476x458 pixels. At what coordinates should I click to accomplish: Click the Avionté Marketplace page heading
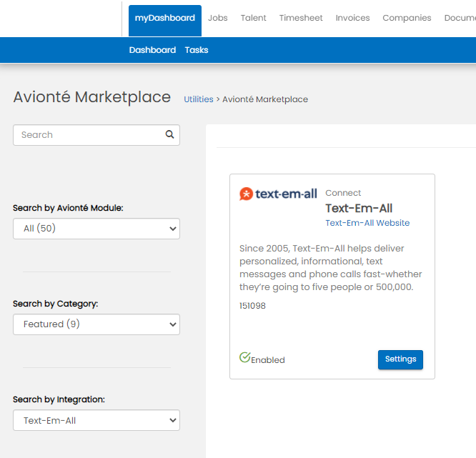(92, 97)
